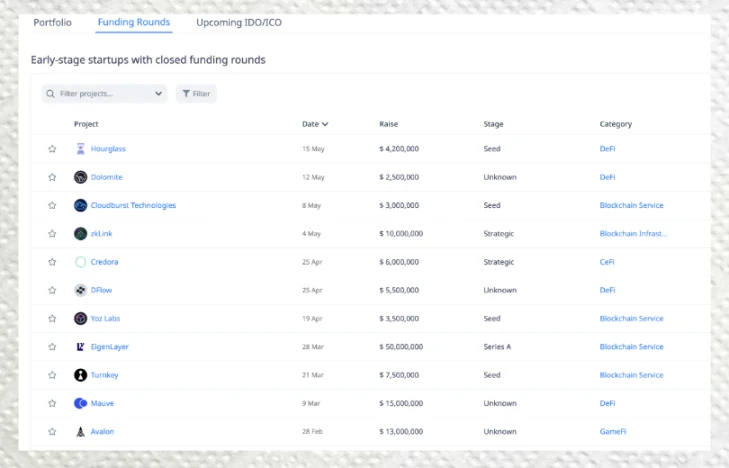Click the Project column header
This screenshot has width=729, height=468.
pyautogui.click(x=86, y=124)
